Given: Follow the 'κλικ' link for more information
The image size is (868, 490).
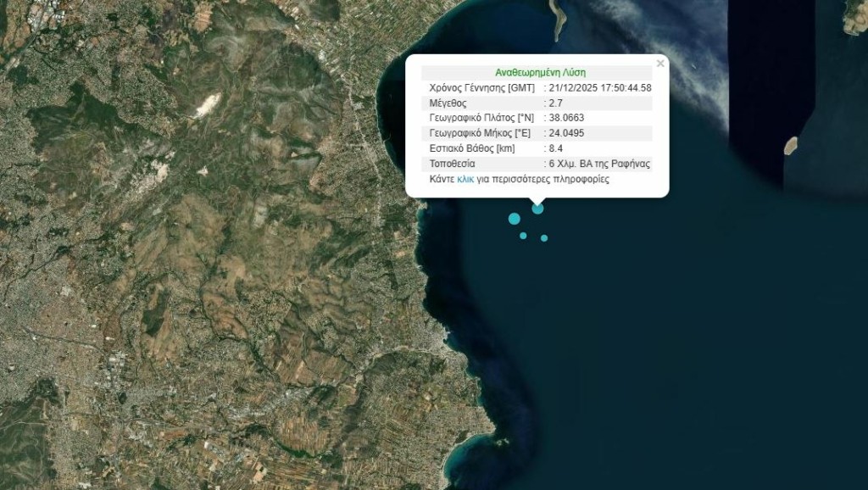Looking at the screenshot, I should point(465,180).
